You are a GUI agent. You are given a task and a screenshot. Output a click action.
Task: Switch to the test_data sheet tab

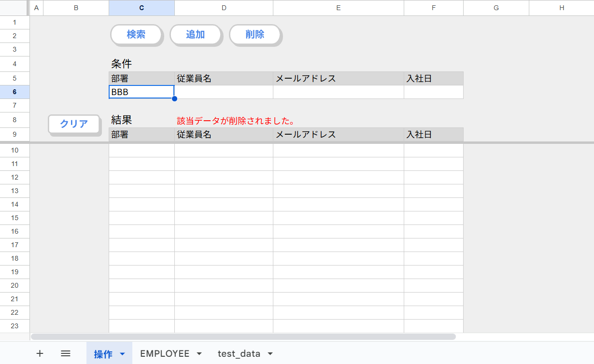point(239,354)
